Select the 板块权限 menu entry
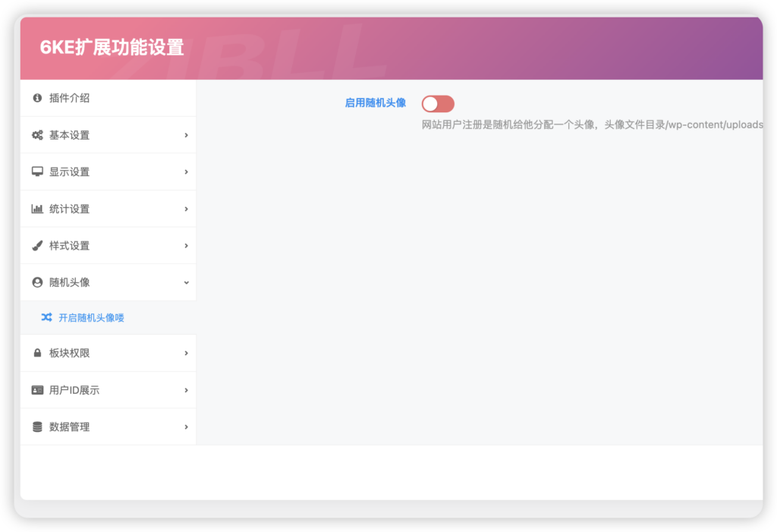Screen dimensions: 777x532 pyautogui.click(x=108, y=353)
